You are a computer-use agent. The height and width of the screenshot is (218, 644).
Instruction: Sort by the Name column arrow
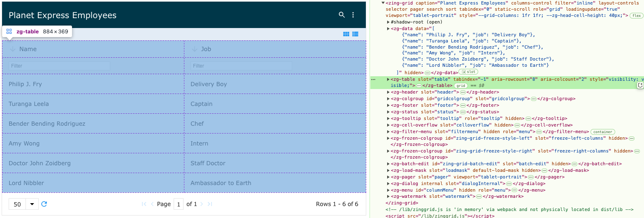[12, 49]
